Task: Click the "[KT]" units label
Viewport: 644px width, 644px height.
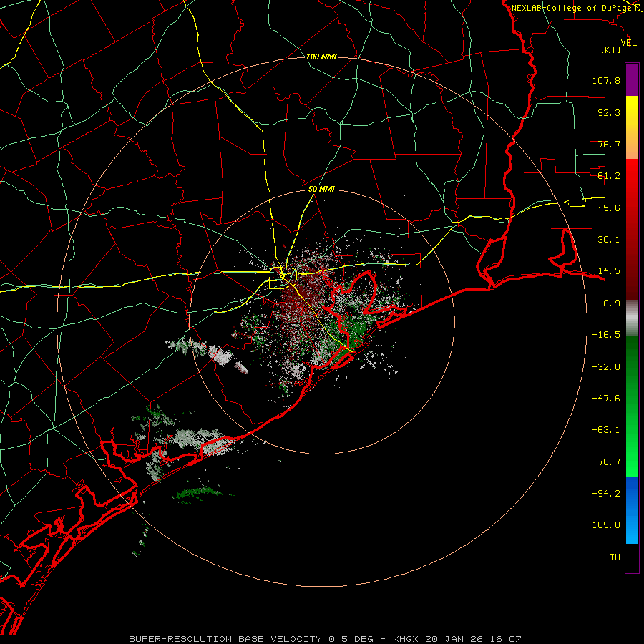Action: [x=611, y=49]
